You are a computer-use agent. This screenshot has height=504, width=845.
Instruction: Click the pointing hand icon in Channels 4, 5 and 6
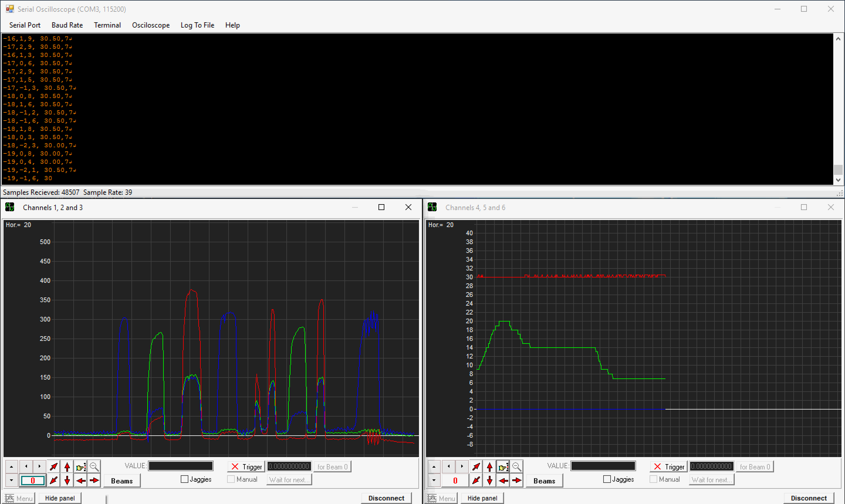click(x=503, y=467)
